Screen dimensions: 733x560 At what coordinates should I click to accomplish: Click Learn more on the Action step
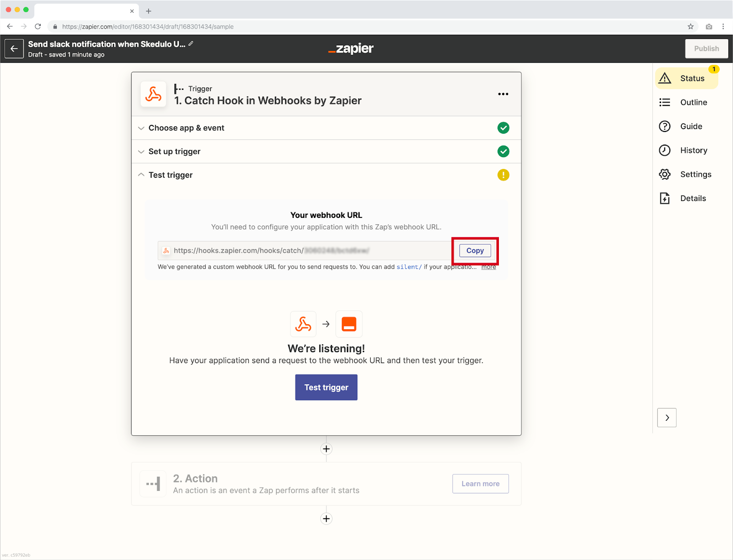(x=481, y=484)
